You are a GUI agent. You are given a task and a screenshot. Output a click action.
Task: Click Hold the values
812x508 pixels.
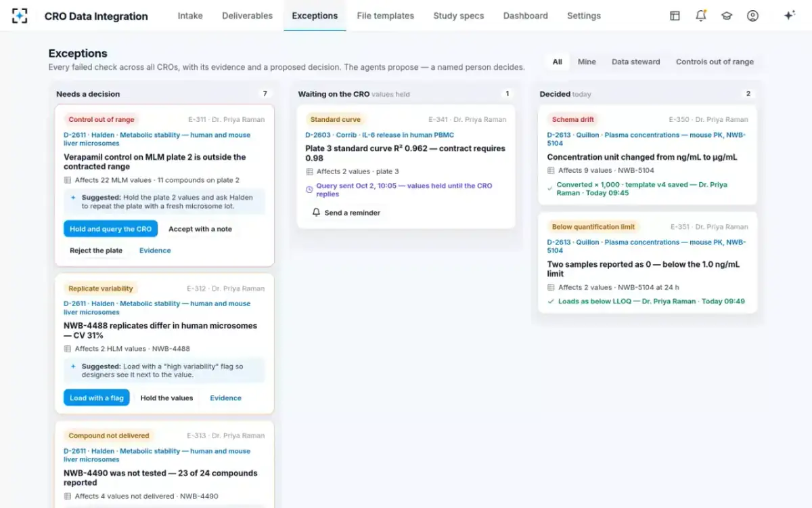point(166,398)
